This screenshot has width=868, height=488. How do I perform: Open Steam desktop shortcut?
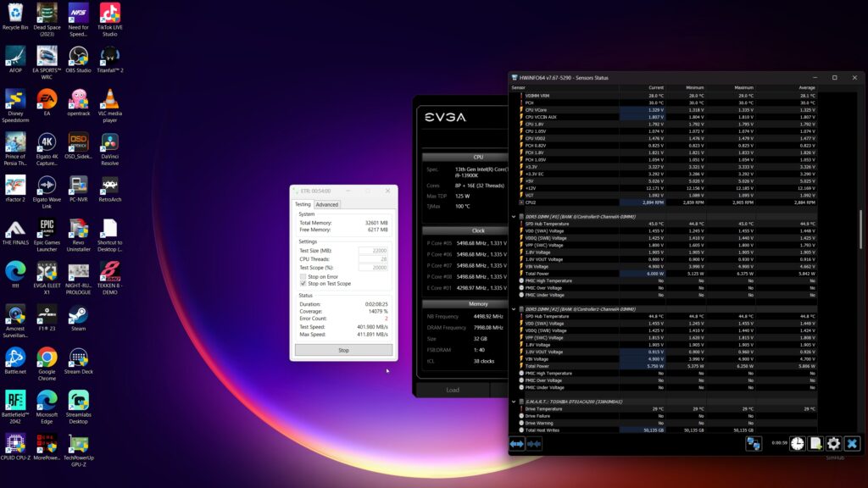pyautogui.click(x=78, y=316)
